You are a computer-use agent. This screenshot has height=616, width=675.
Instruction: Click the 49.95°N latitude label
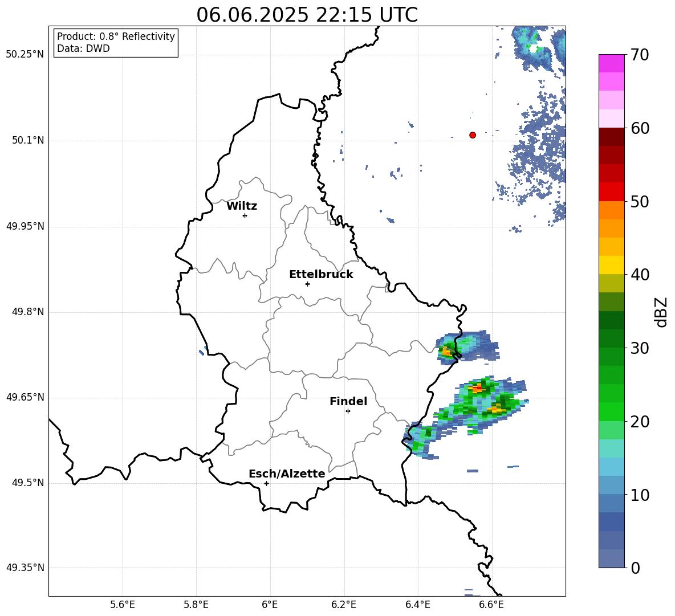[x=25, y=227]
